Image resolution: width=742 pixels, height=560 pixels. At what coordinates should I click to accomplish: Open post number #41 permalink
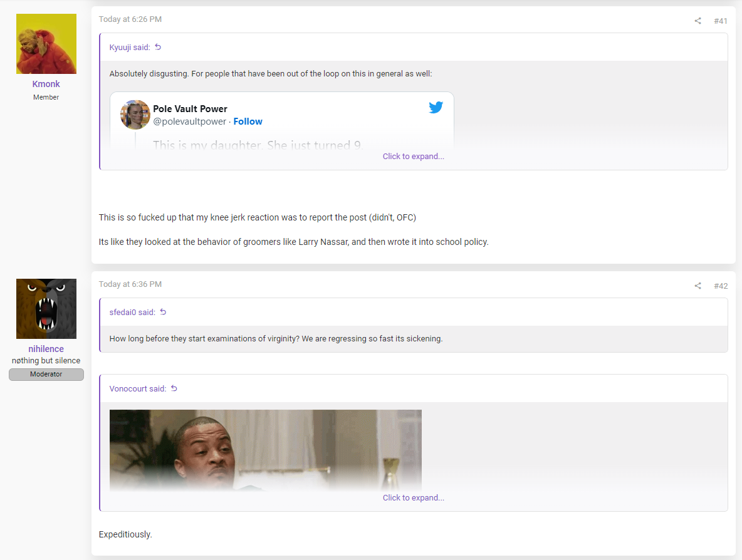click(x=720, y=21)
